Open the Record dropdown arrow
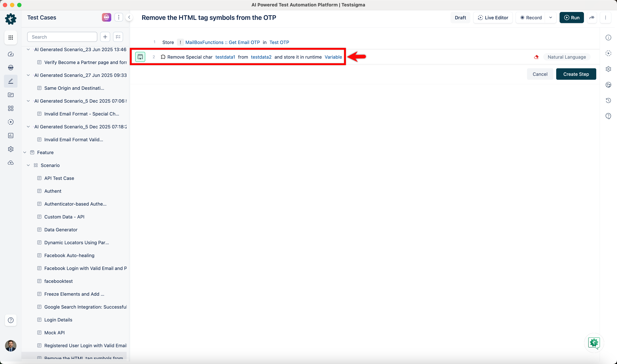Image resolution: width=617 pixels, height=364 pixels. 550,18
